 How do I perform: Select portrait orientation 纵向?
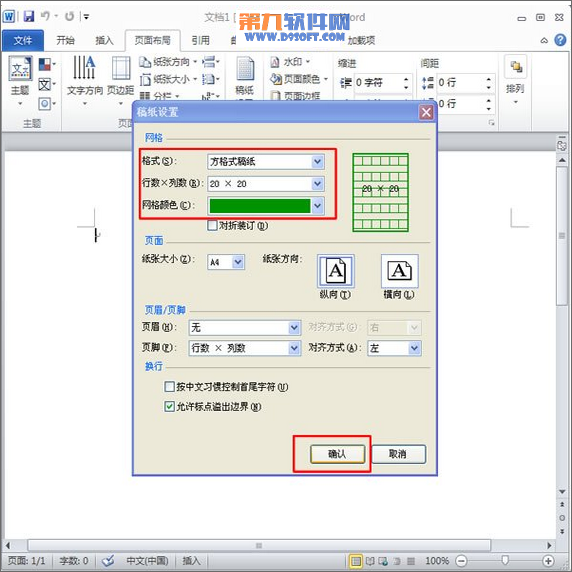click(336, 271)
